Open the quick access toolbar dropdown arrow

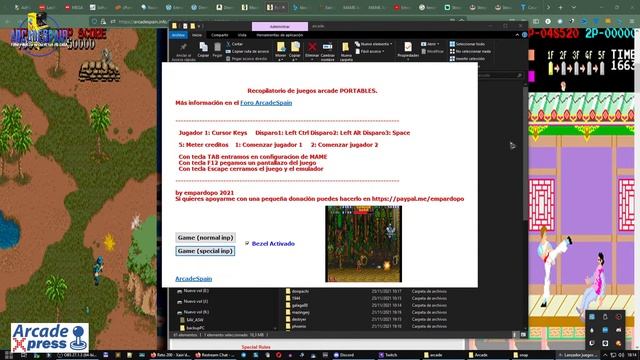(200, 26)
